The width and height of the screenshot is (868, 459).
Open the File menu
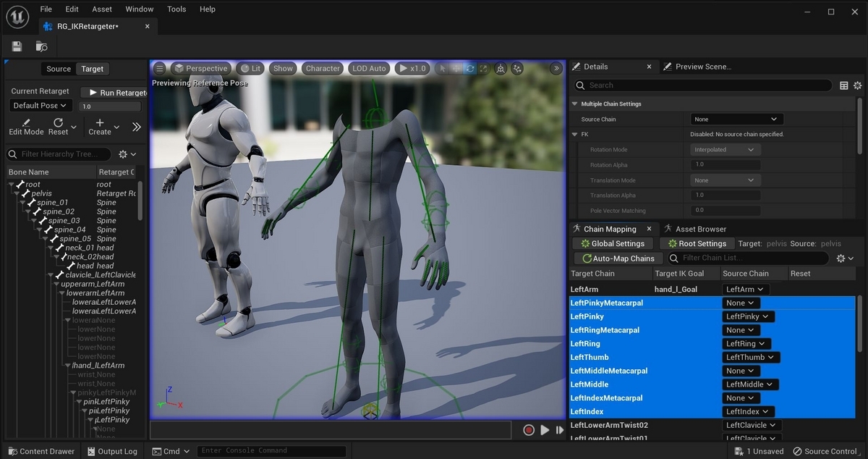pos(46,9)
